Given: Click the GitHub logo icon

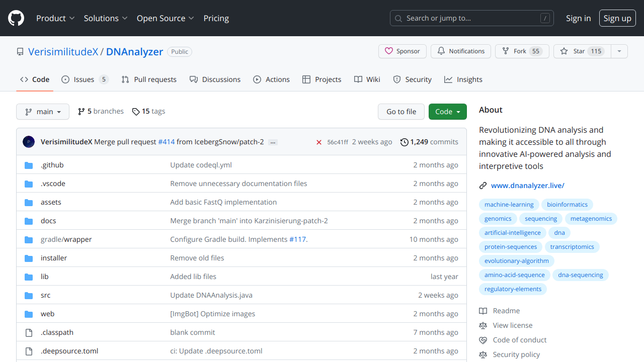Looking at the screenshot, I should tap(16, 18).
